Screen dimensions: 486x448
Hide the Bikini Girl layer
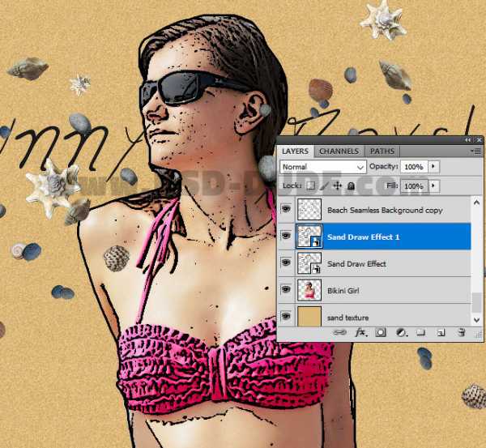coord(286,289)
